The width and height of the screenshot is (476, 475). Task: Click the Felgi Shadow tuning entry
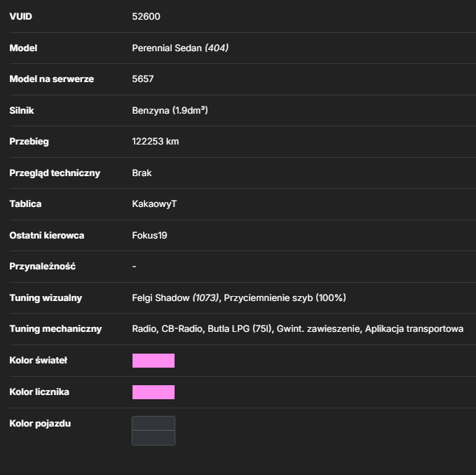175,297
